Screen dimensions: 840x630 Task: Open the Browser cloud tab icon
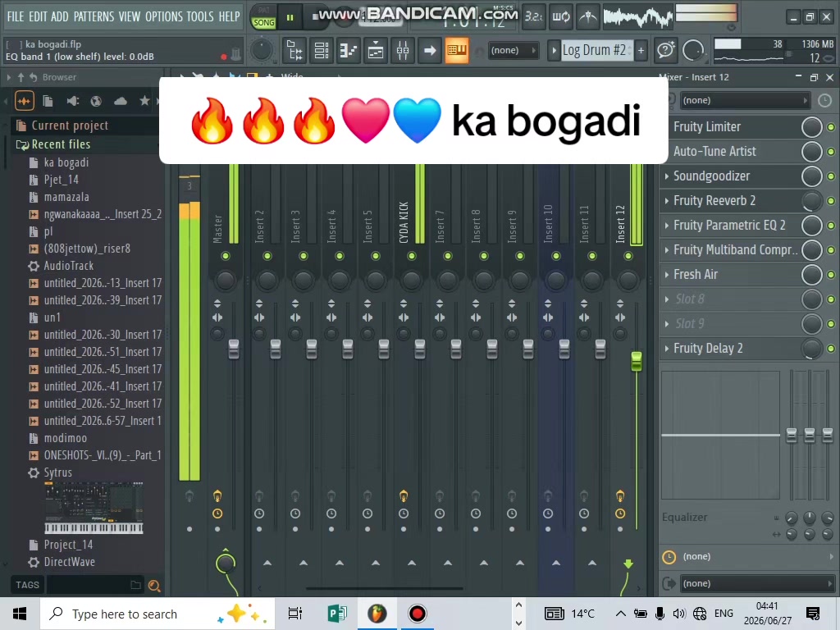(120, 101)
